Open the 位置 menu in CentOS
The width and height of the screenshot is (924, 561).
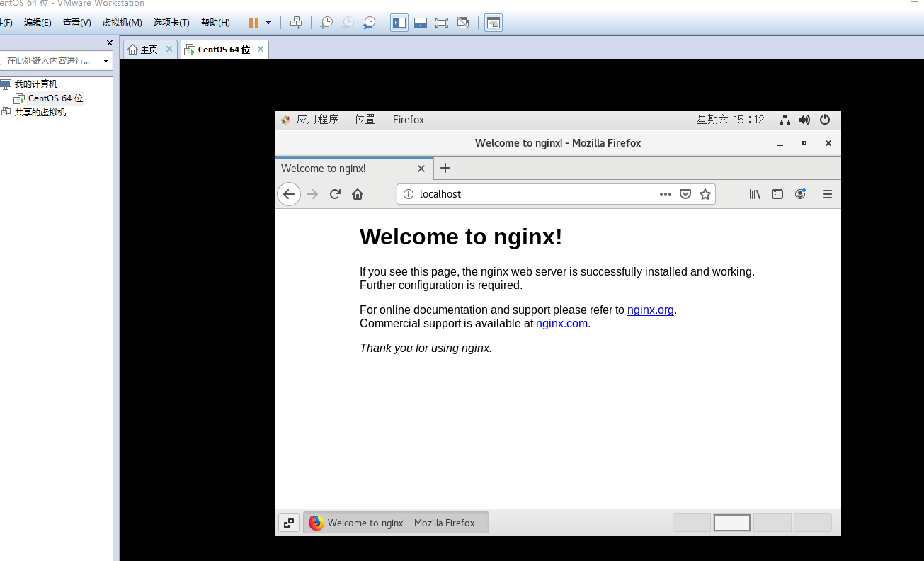[365, 120]
